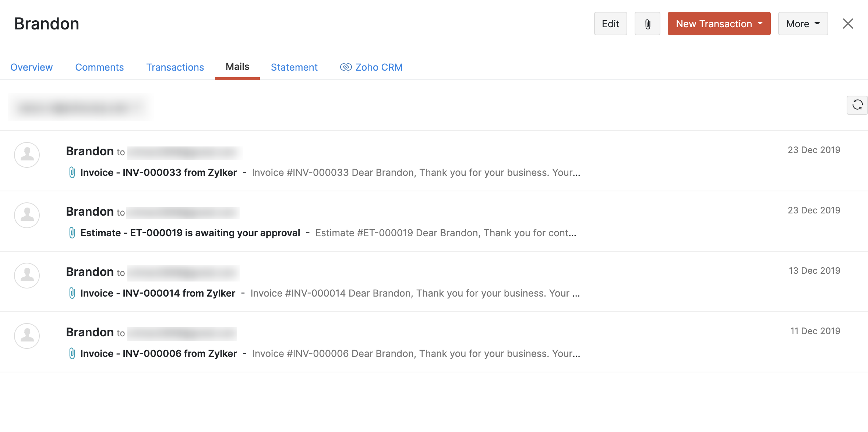Click sender avatar of the 11 Dec mail

tap(27, 336)
